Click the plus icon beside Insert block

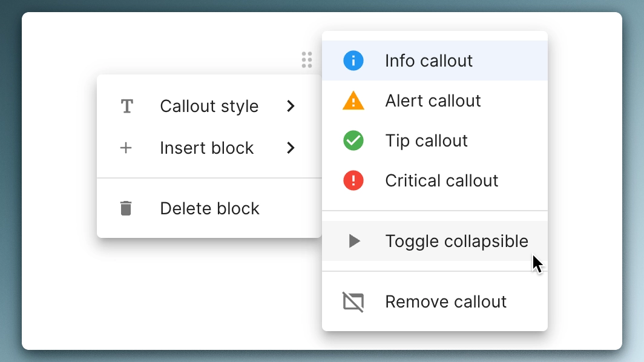[x=126, y=148]
